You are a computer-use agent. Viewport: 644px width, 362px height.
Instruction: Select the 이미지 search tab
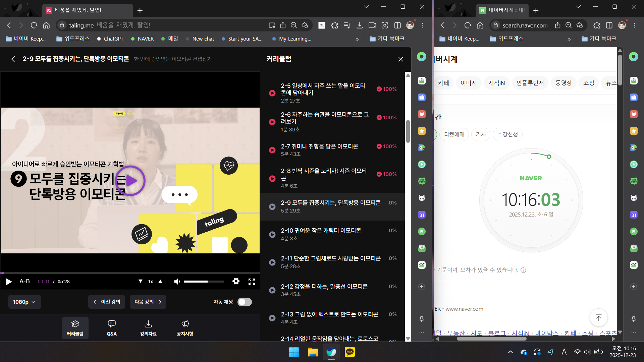[469, 83]
